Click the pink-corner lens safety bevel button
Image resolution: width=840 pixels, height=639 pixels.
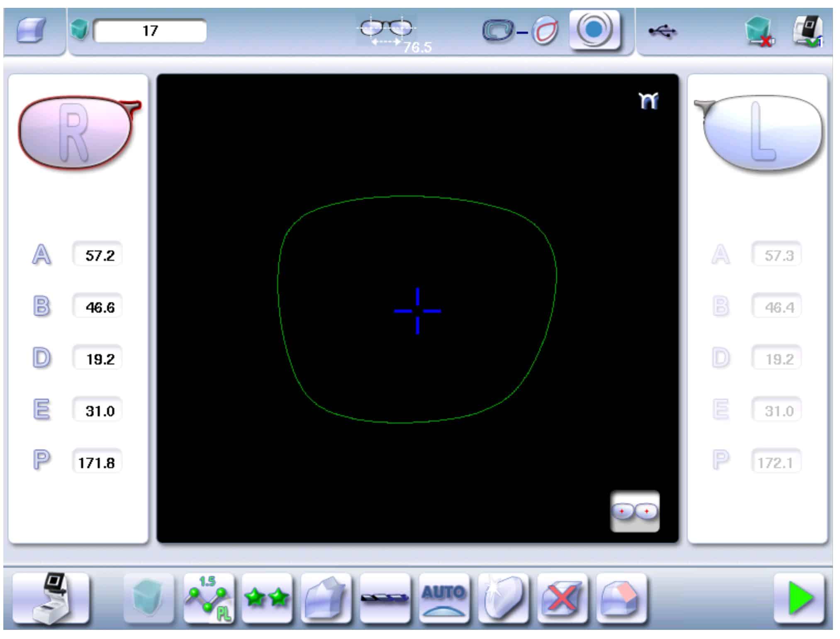(x=621, y=598)
